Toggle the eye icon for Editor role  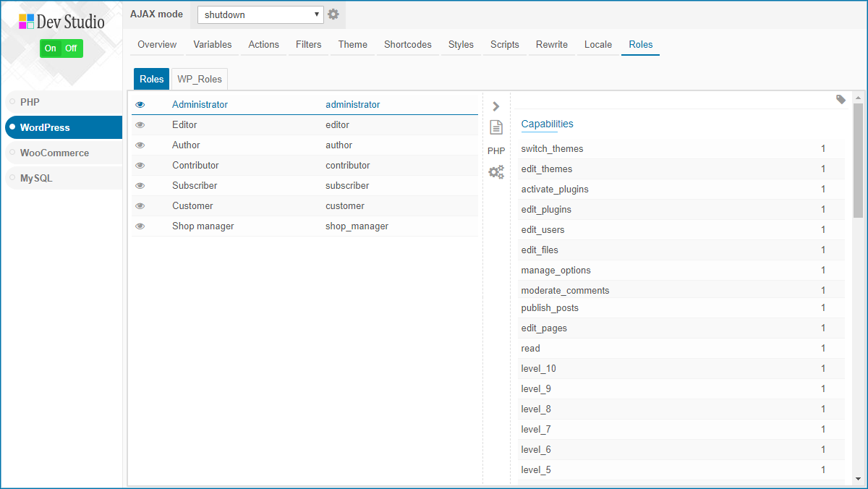pyautogui.click(x=140, y=125)
